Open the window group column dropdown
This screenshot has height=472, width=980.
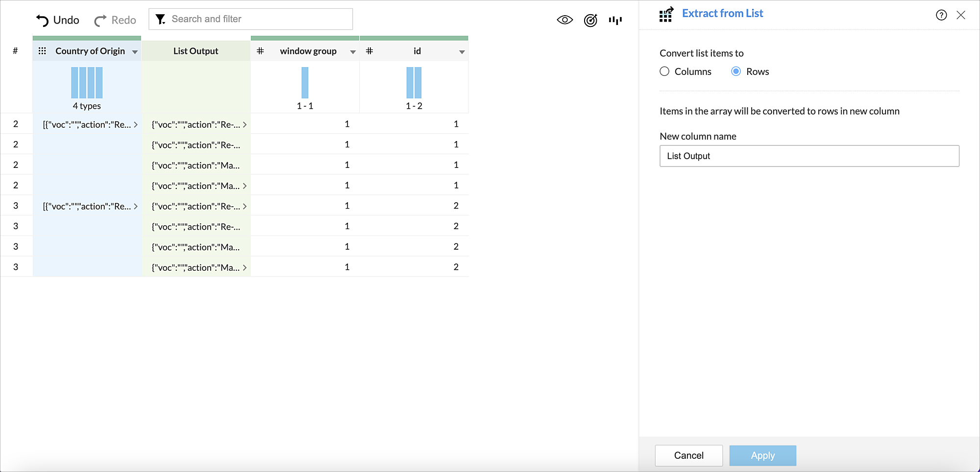point(353,51)
